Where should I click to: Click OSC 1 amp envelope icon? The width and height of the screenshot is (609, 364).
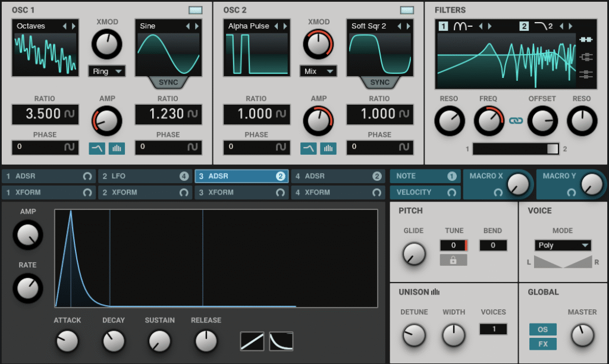97,148
